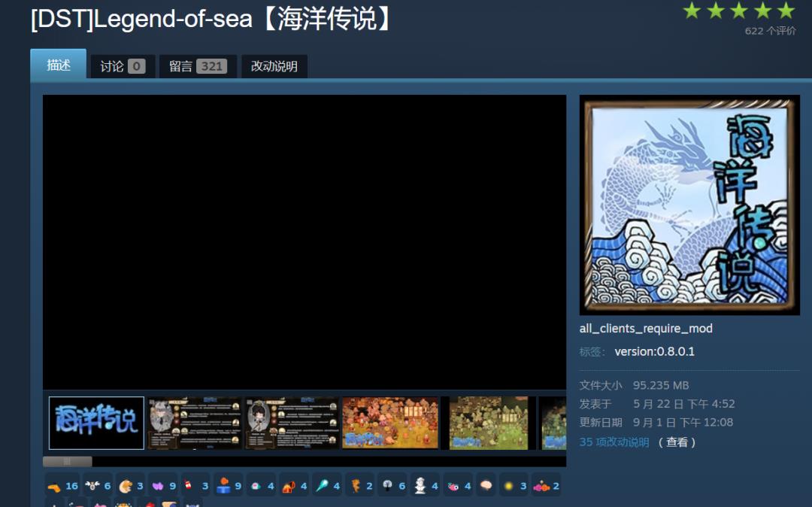The height and width of the screenshot is (507, 812).
Task: Click the 35 项改动说明 link
Action: (614, 442)
